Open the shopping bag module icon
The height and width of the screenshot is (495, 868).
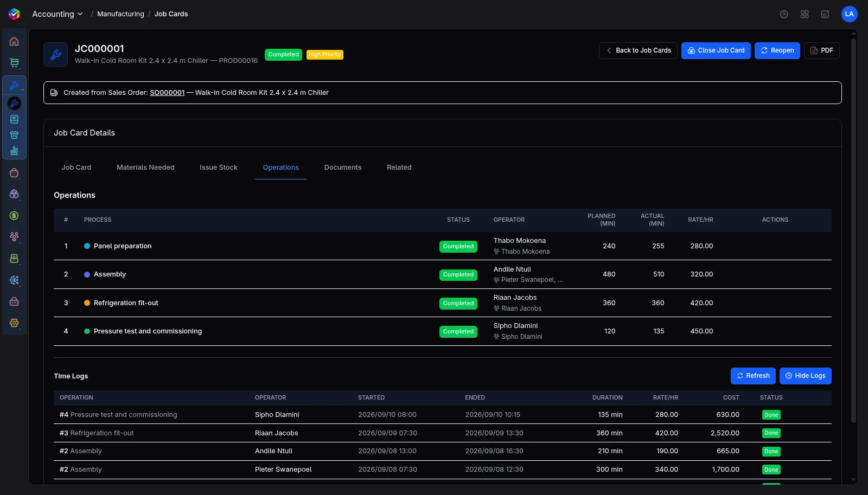(14, 173)
